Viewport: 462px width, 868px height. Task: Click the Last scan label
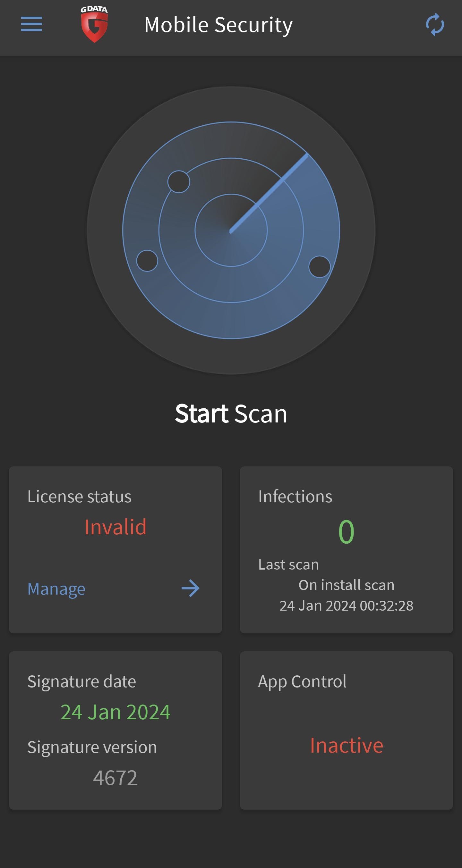coord(288,564)
